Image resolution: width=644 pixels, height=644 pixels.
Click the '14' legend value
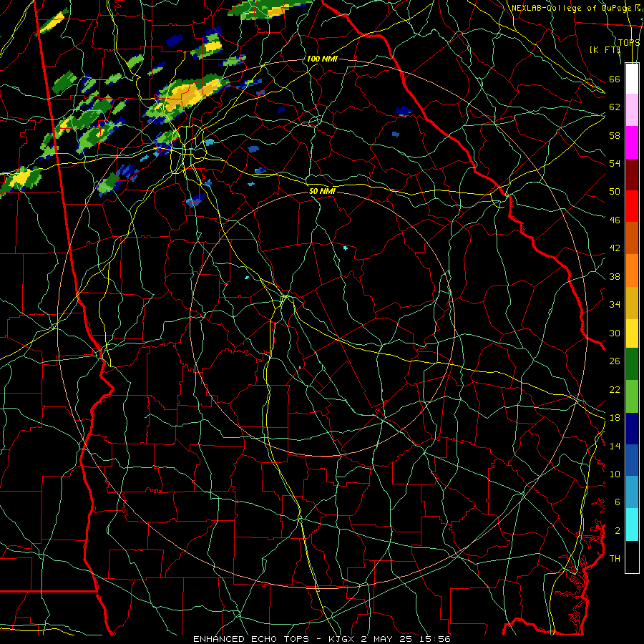tap(615, 446)
